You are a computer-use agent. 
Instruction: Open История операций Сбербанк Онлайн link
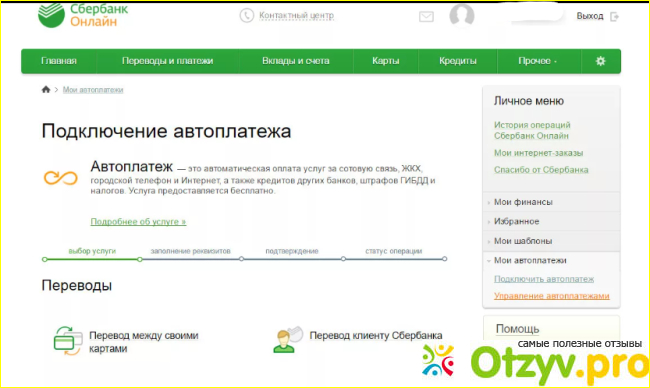(532, 130)
